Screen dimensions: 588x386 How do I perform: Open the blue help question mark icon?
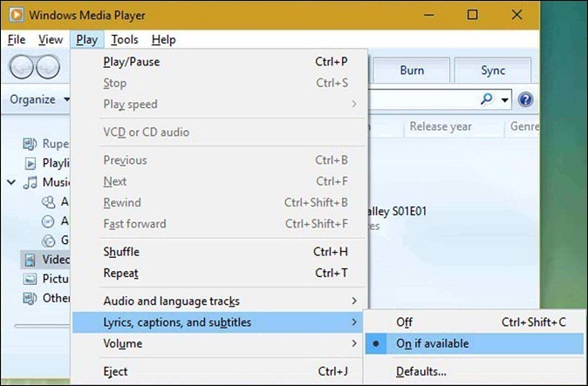coord(525,99)
